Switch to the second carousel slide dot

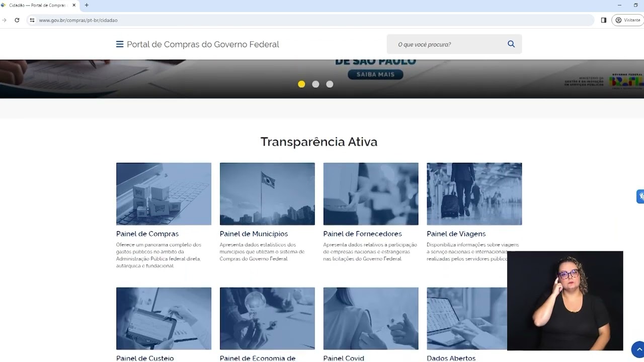[x=315, y=84]
